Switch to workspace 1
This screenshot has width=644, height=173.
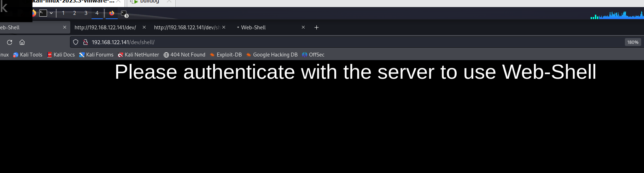point(63,13)
